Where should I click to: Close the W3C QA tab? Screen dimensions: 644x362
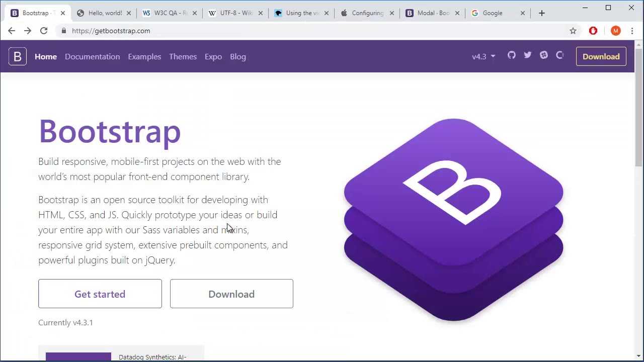coord(195,13)
